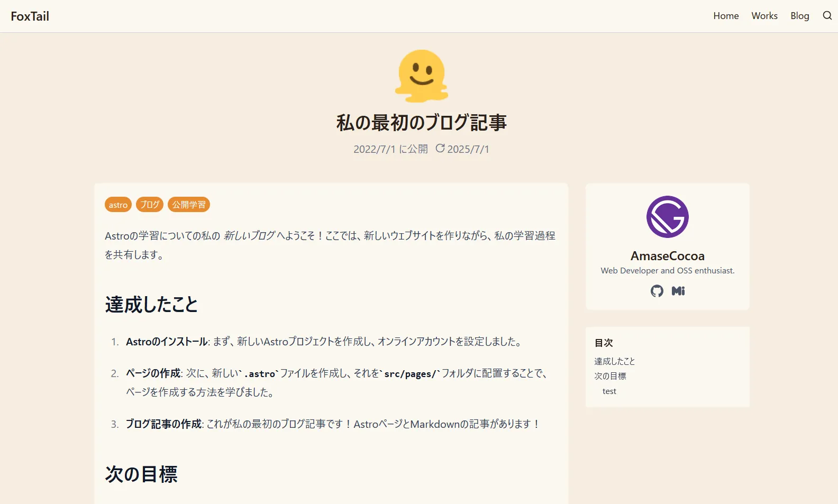Open the Misskey profile icon
Image resolution: width=838 pixels, height=504 pixels.
(678, 291)
